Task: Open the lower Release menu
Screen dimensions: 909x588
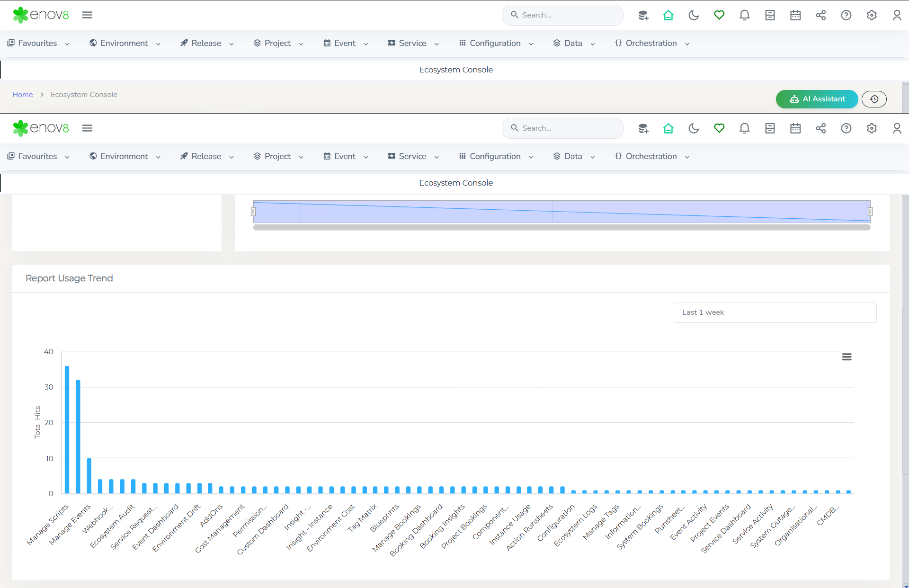Action: (x=207, y=156)
